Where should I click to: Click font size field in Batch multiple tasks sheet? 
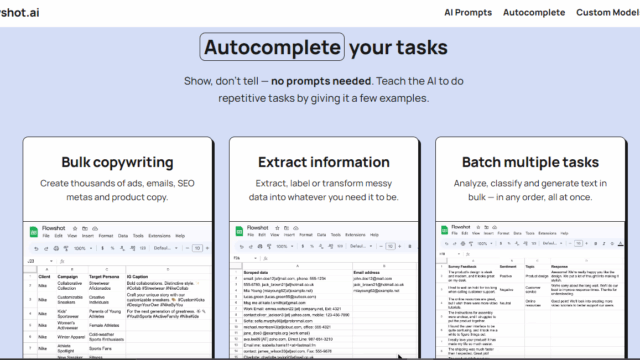point(578,244)
